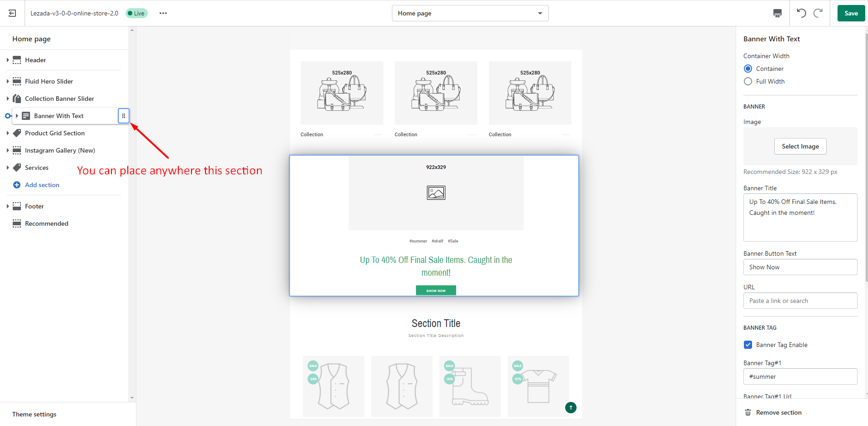Open the Home page selector dropdown

tap(470, 13)
